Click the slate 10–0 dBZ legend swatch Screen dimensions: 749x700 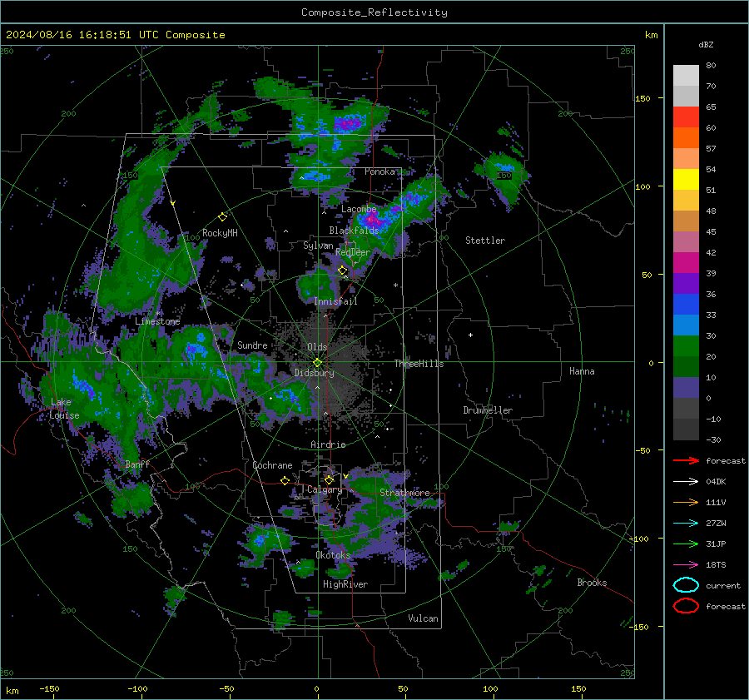tap(686, 388)
